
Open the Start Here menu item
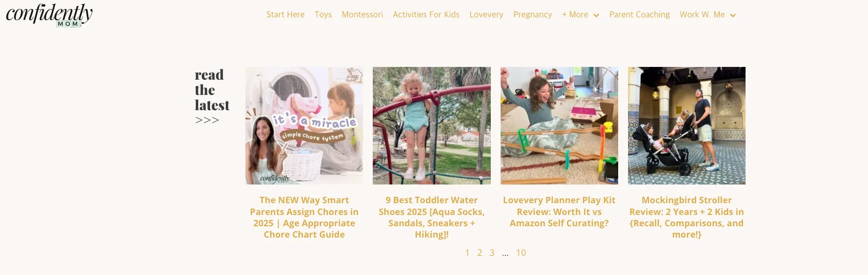tap(285, 15)
